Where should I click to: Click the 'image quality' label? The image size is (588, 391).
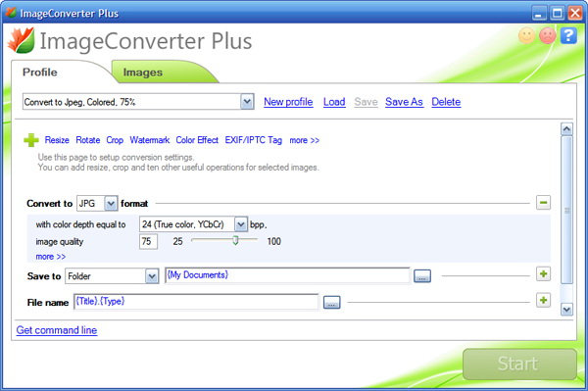pyautogui.click(x=59, y=242)
